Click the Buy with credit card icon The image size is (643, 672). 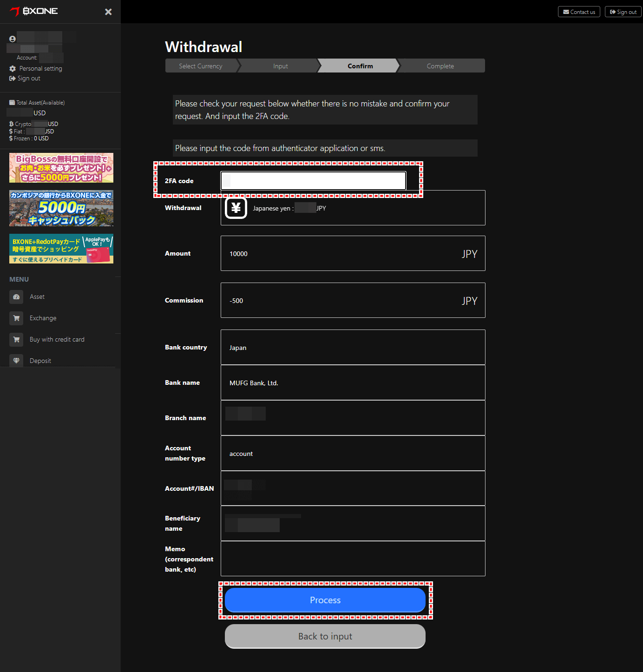tap(16, 339)
